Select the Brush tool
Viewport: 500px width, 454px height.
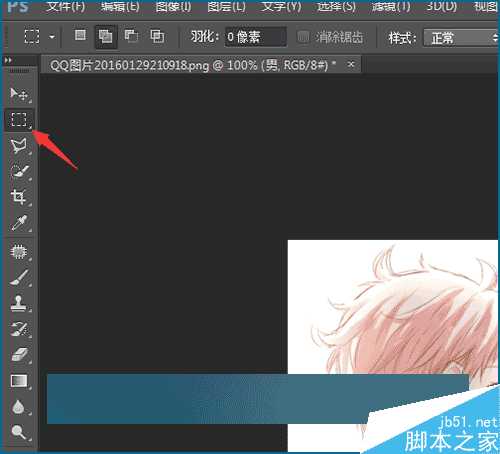point(19,277)
